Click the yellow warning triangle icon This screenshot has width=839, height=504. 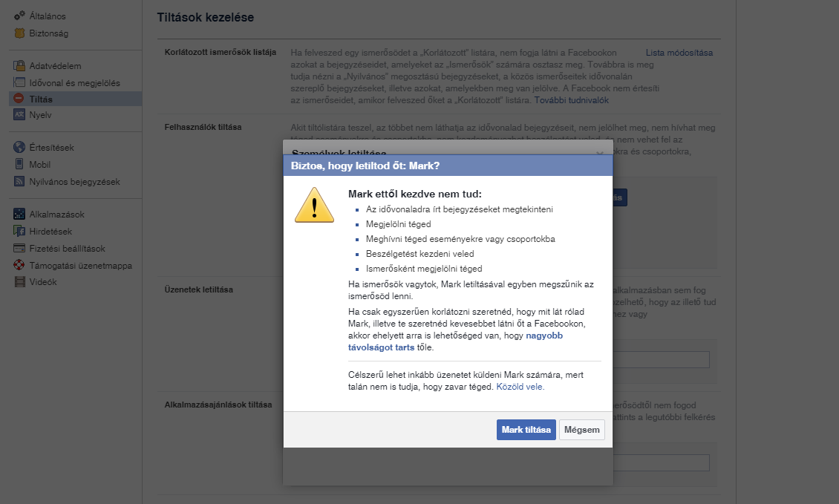(315, 206)
